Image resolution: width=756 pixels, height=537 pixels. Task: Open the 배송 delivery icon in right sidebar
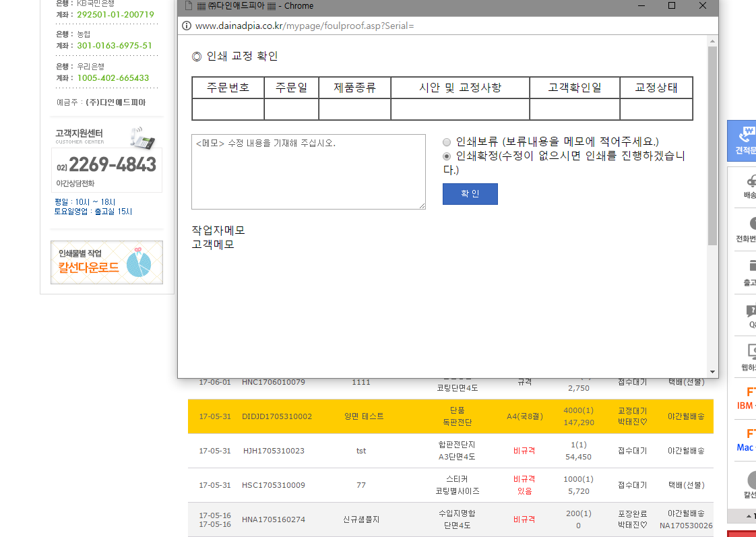click(x=749, y=186)
